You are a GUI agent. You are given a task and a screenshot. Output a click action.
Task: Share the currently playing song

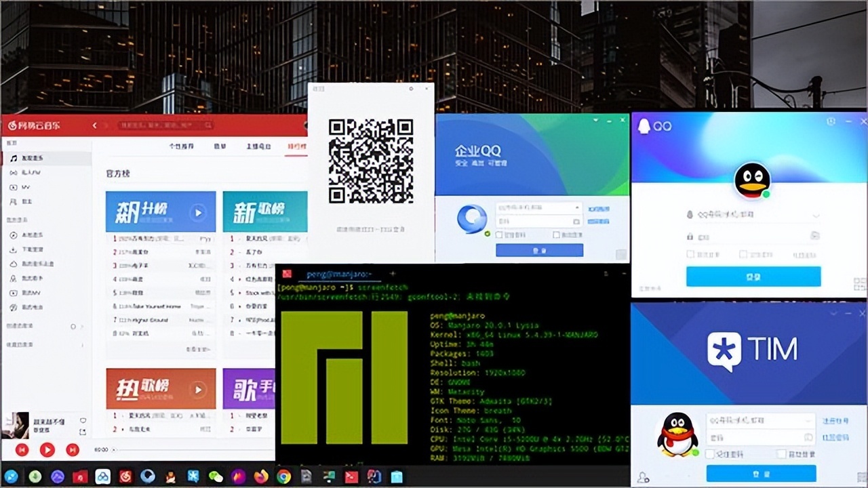tap(83, 432)
